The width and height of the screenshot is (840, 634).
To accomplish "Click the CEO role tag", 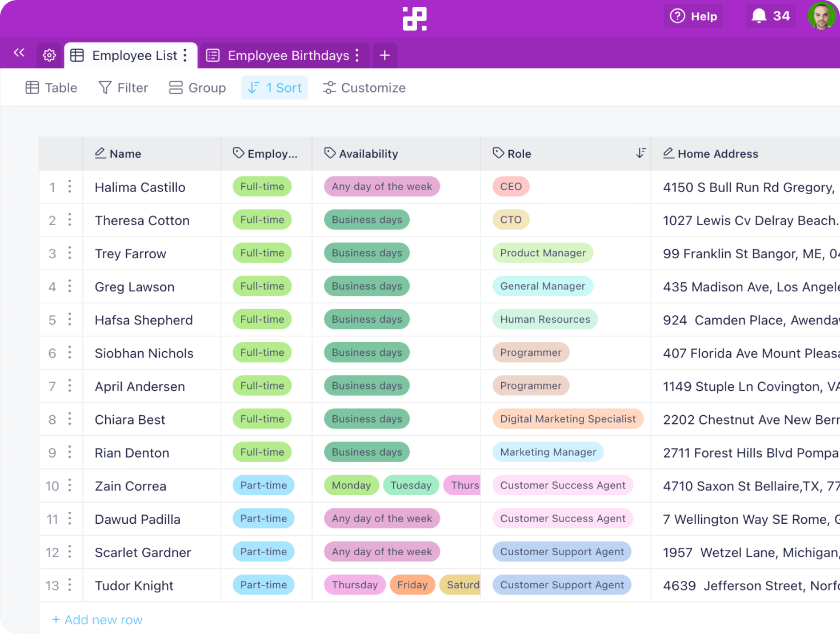I will point(511,187).
